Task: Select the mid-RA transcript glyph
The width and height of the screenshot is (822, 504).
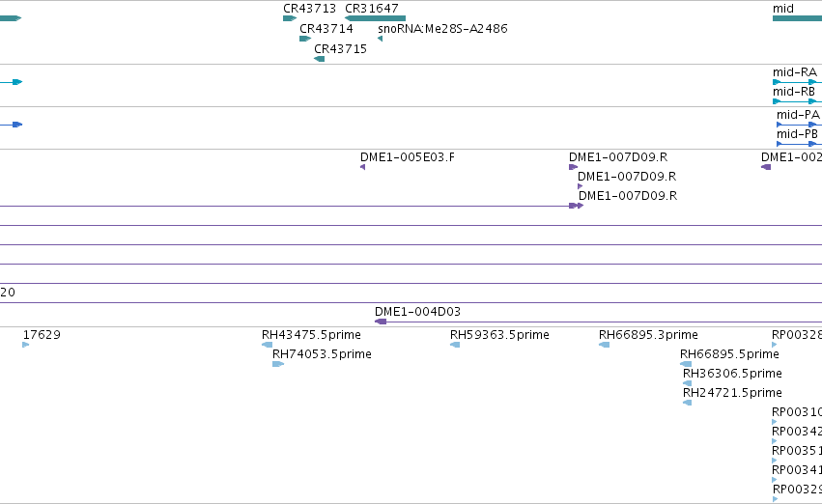Action: click(797, 82)
